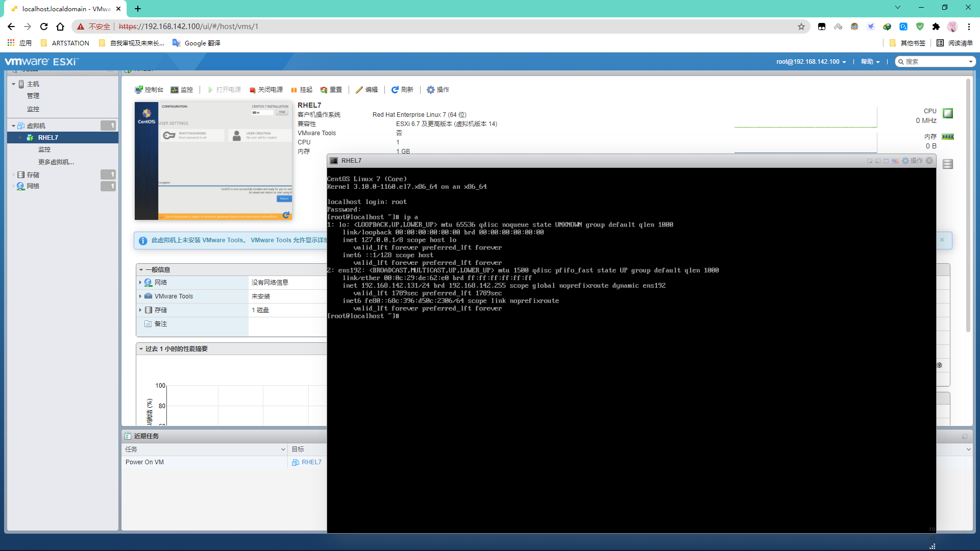
Task: Open the 控制台 console toolbar button
Action: point(149,90)
